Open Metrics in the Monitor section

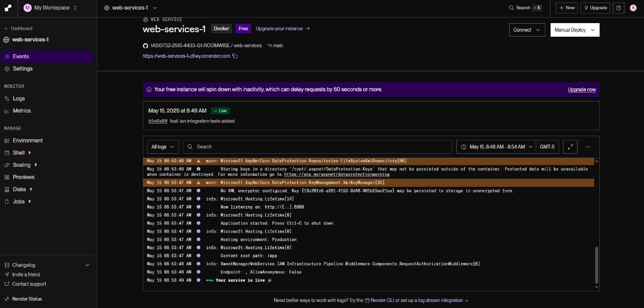click(x=47, y=111)
